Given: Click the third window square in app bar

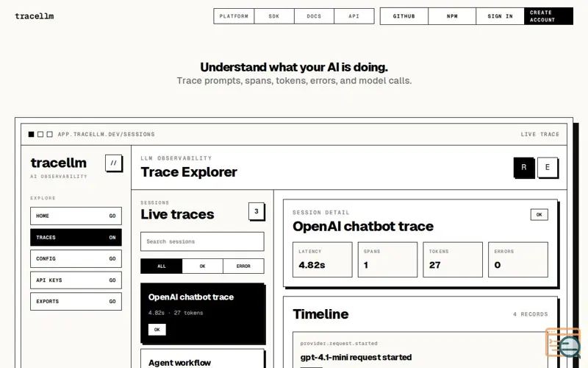Looking at the screenshot, I should click(50, 134).
